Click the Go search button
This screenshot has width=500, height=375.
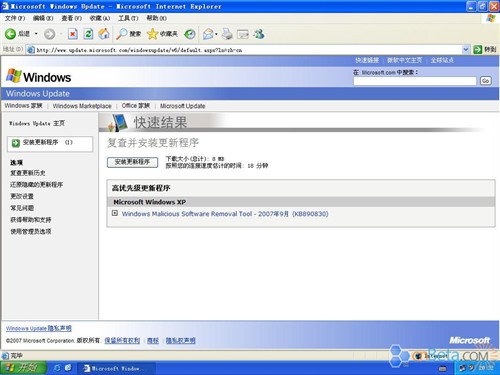[x=486, y=81]
